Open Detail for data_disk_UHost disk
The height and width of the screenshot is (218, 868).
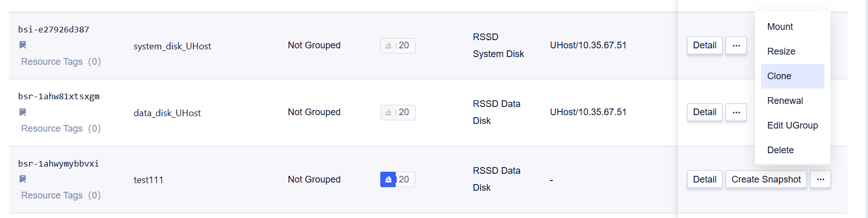tap(705, 112)
